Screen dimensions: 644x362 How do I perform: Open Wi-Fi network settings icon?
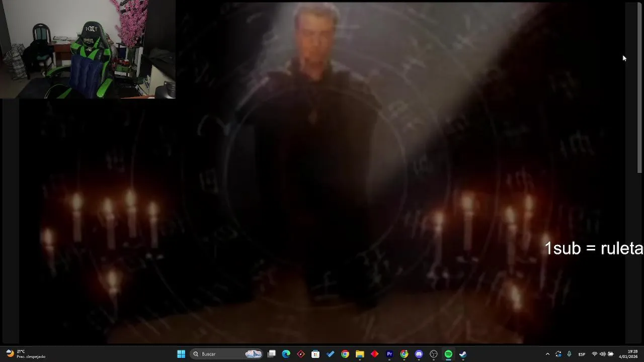click(595, 354)
